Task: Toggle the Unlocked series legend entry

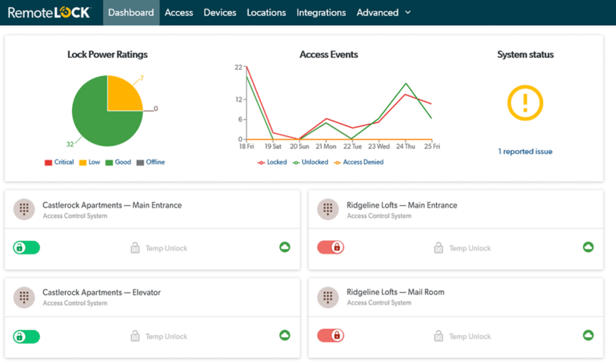Action: pos(311,162)
